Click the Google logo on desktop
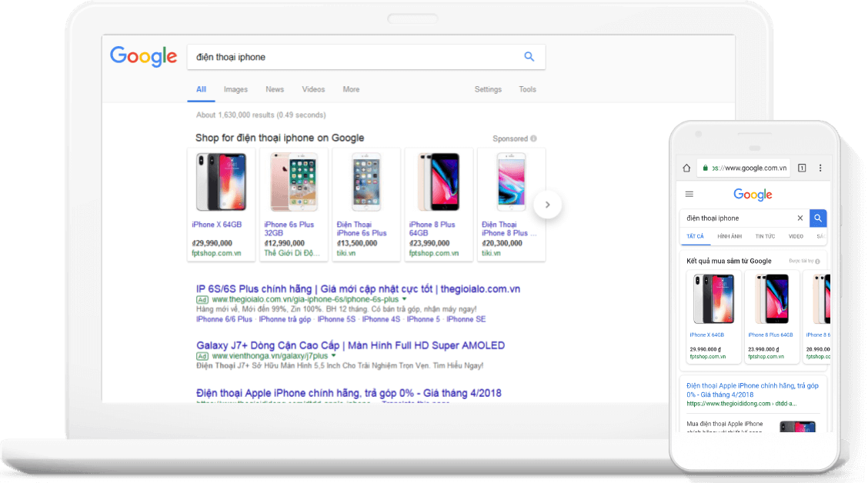Viewport: 868px width, 483px height. tap(143, 56)
